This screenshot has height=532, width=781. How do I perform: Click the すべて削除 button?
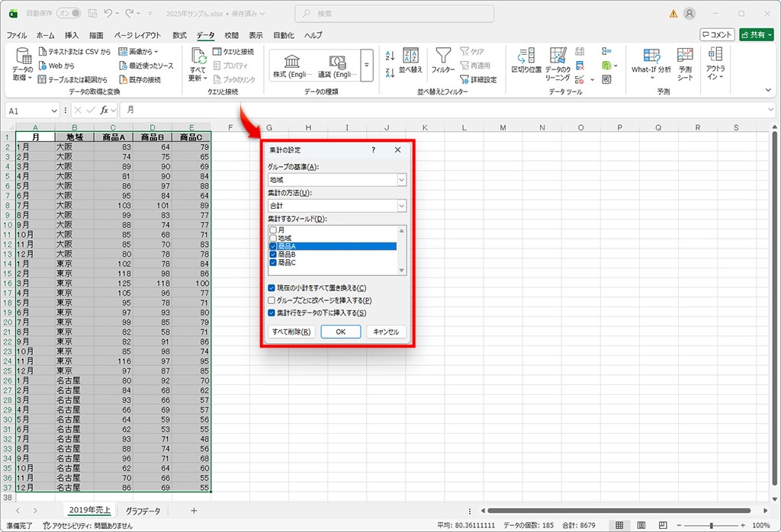pyautogui.click(x=291, y=332)
